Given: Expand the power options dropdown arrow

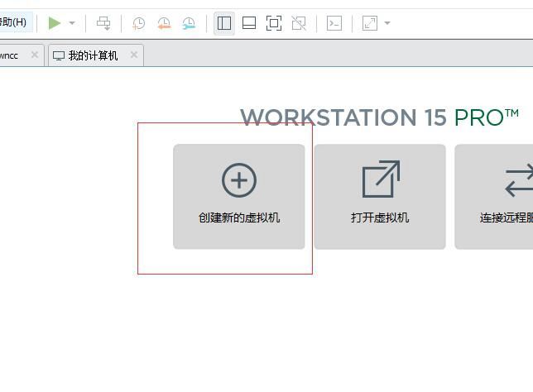Looking at the screenshot, I should (72, 23).
